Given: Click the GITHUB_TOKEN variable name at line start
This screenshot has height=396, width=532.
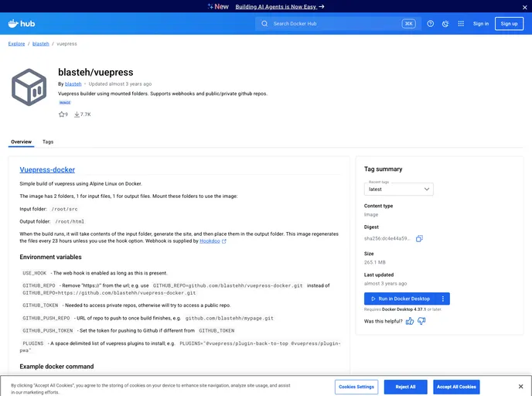Looking at the screenshot, I should coord(40,306).
